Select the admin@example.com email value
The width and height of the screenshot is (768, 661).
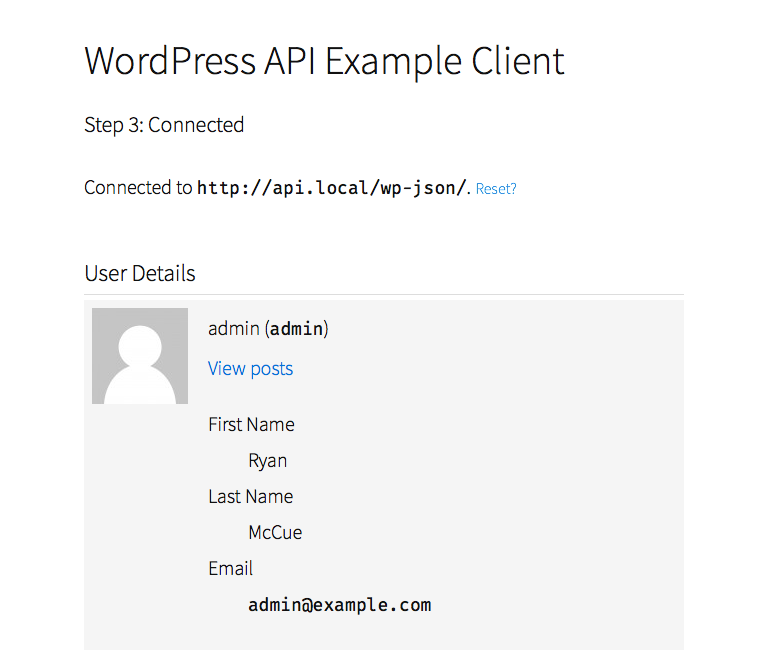coord(340,605)
